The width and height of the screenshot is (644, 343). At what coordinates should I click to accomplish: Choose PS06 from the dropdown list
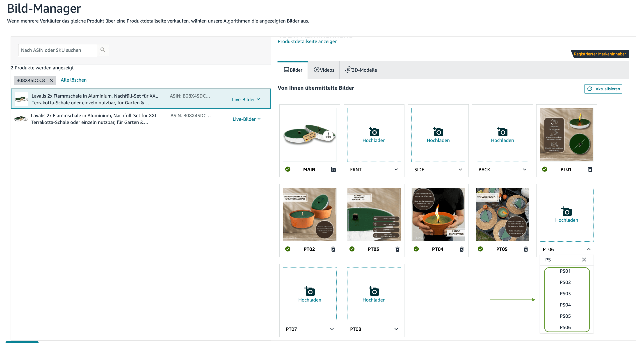click(x=565, y=327)
